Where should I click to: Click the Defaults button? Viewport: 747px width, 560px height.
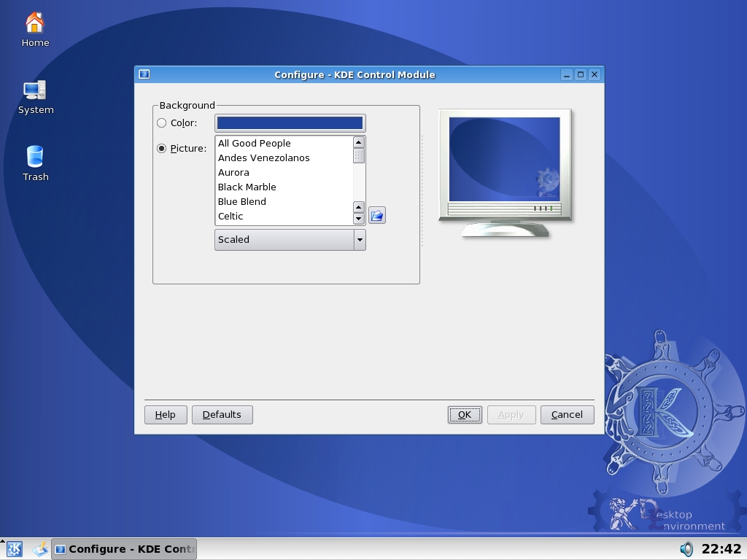(222, 415)
